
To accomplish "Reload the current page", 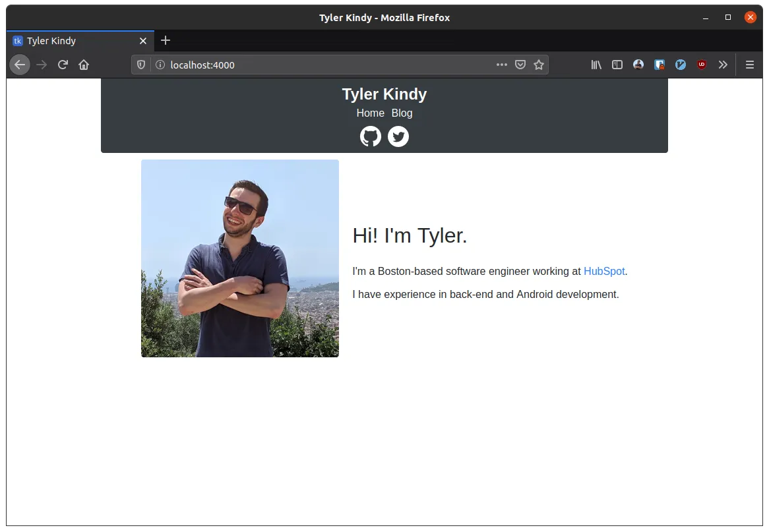I will (x=63, y=65).
